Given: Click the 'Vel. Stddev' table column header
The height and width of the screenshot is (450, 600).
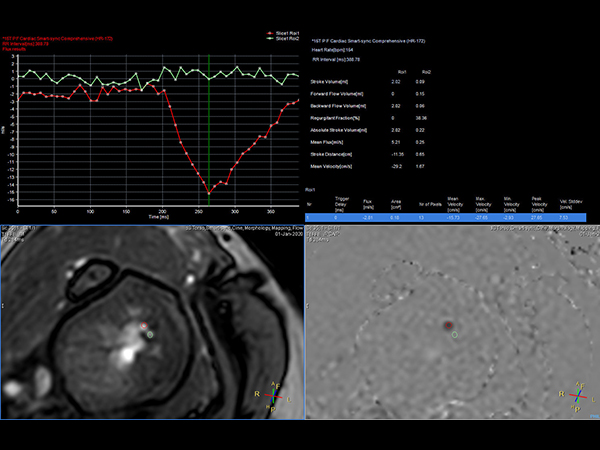Looking at the screenshot, I should (x=571, y=204).
